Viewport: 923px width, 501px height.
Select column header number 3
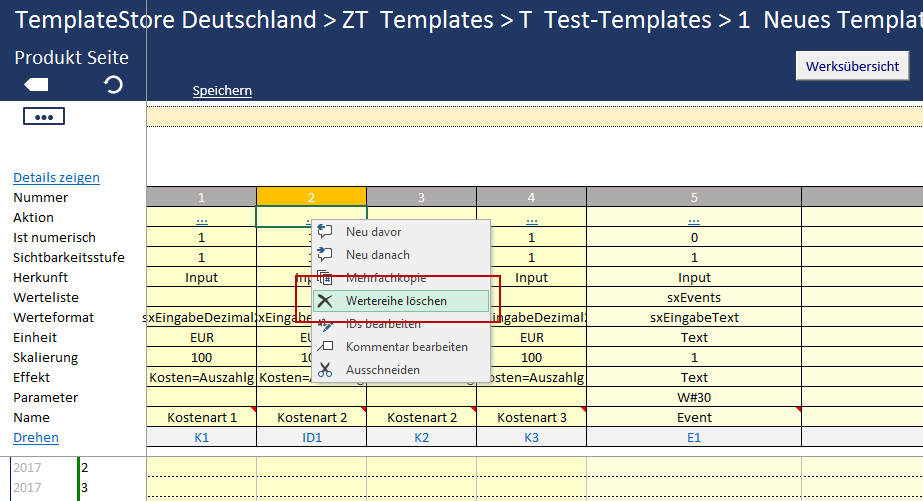[x=421, y=197]
